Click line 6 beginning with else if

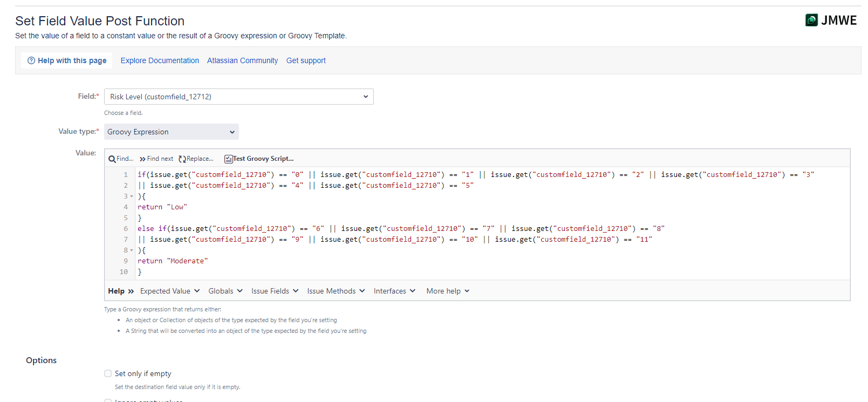(x=401, y=229)
